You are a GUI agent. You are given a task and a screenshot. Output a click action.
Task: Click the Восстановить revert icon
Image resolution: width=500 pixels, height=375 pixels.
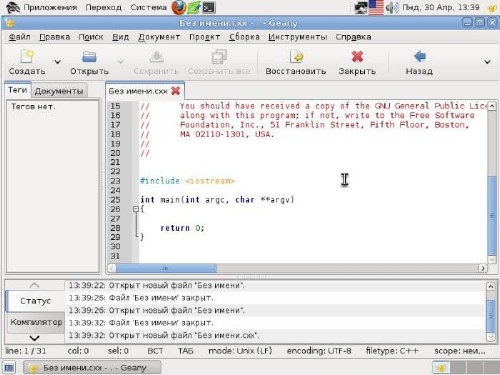click(x=296, y=56)
